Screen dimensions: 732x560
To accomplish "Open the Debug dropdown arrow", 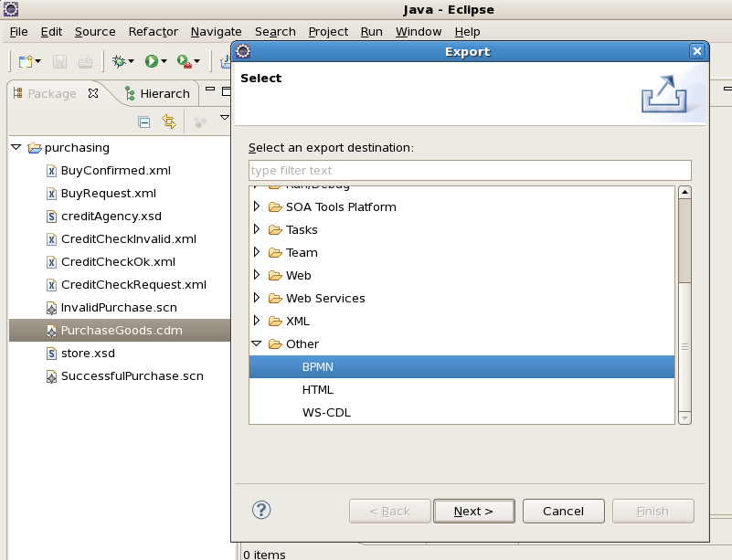I will (x=132, y=61).
